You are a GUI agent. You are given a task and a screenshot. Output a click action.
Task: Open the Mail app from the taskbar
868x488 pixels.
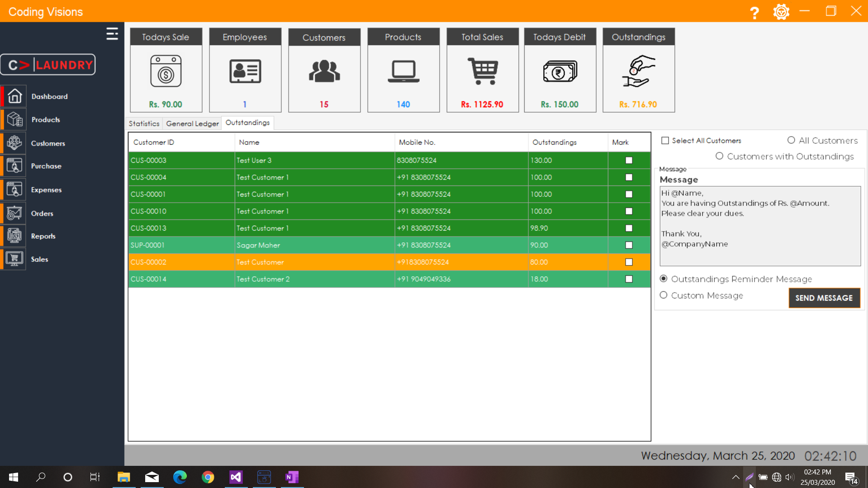click(152, 477)
